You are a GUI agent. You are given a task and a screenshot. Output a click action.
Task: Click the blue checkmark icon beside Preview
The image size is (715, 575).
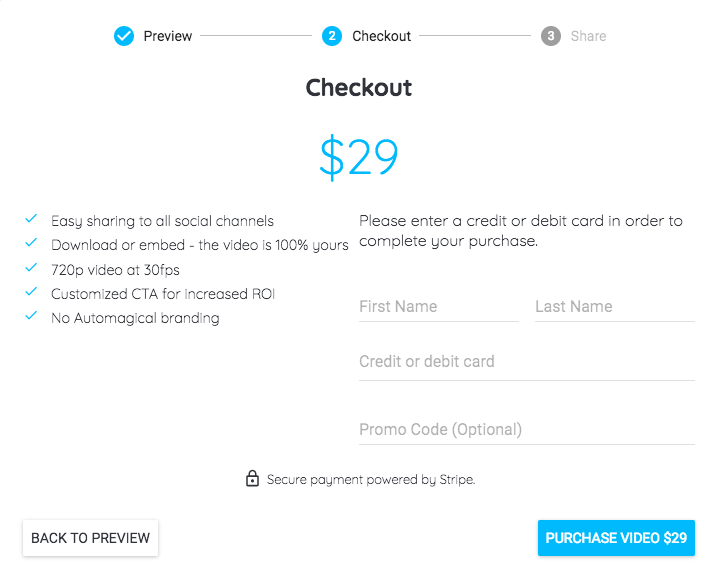tap(124, 36)
